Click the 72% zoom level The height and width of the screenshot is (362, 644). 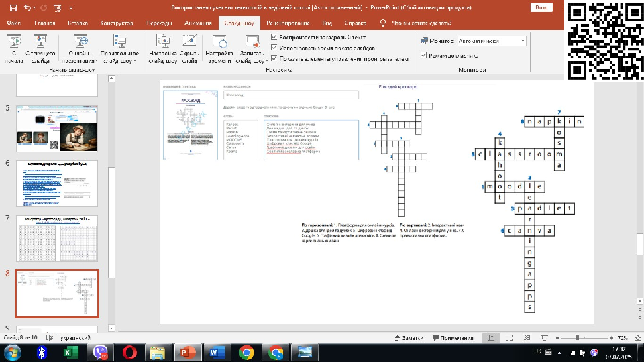[623, 338]
